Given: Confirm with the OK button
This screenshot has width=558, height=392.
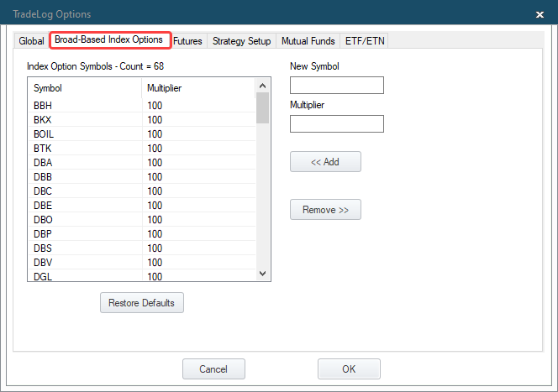Looking at the screenshot, I should pyautogui.click(x=349, y=368).
